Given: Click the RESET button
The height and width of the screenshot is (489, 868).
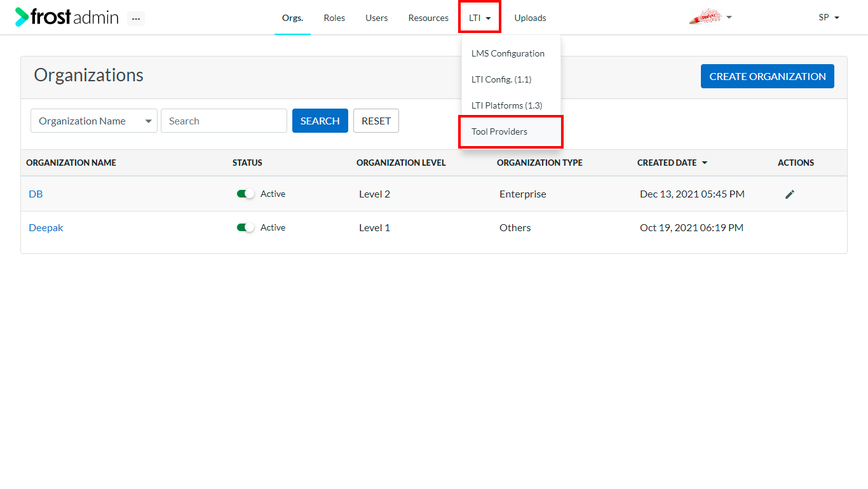Looking at the screenshot, I should tap(376, 121).
